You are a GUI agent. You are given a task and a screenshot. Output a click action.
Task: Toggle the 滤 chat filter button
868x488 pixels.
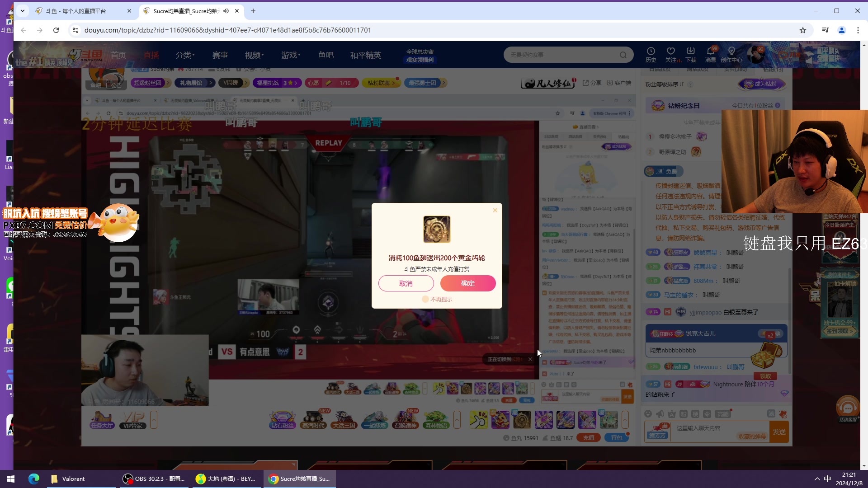pos(771,414)
